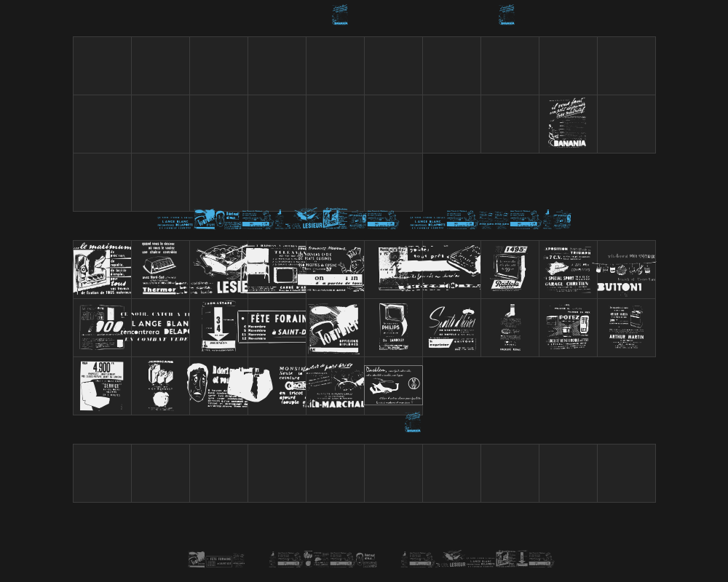Select the blue Lesieur thumbnail in the strip

[308, 218]
